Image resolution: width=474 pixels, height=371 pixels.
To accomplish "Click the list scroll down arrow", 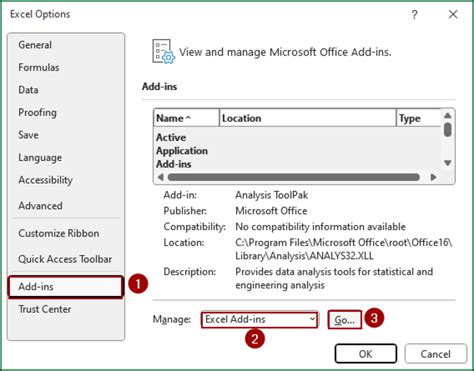I will (x=448, y=163).
